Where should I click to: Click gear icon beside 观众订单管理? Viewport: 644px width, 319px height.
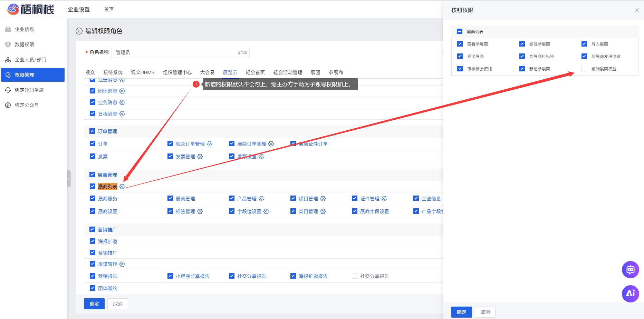[x=210, y=144]
